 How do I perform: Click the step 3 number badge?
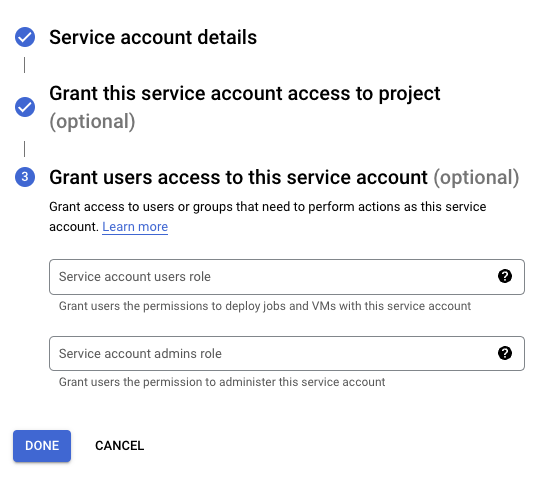coord(25,177)
